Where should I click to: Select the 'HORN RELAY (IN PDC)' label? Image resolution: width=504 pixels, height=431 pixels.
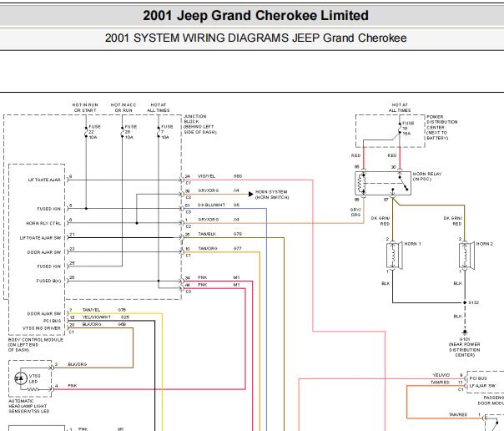(x=427, y=176)
